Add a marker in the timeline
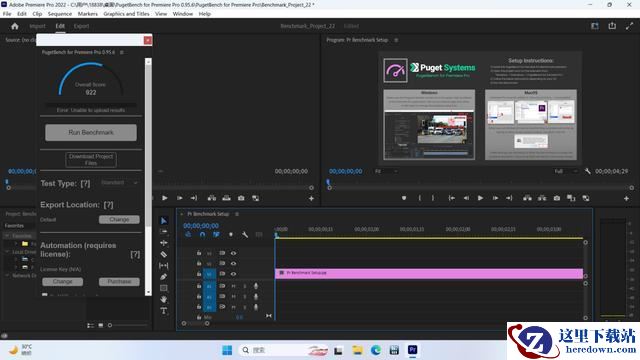 [x=231, y=235]
